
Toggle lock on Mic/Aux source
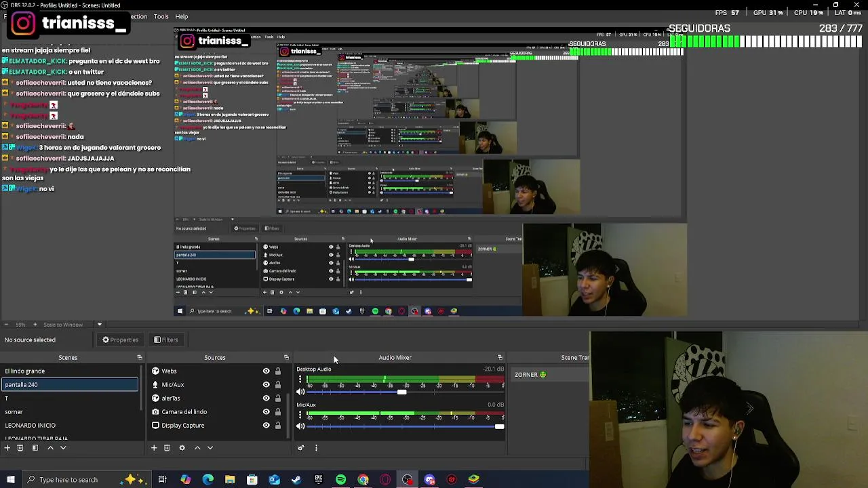coord(277,384)
